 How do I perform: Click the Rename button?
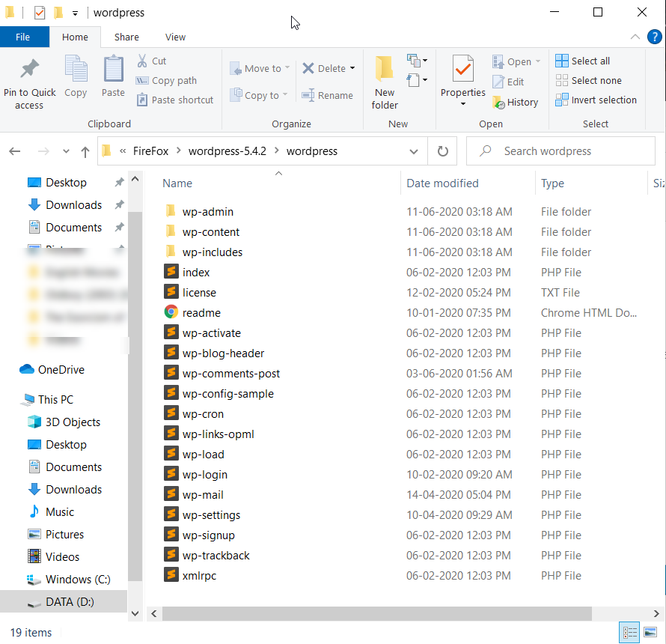point(327,95)
